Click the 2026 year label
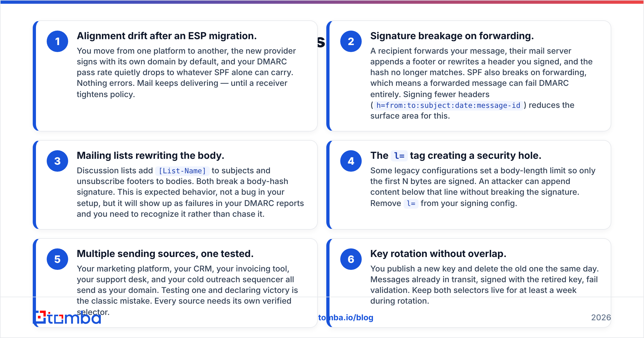The width and height of the screenshot is (644, 338). pos(601,318)
